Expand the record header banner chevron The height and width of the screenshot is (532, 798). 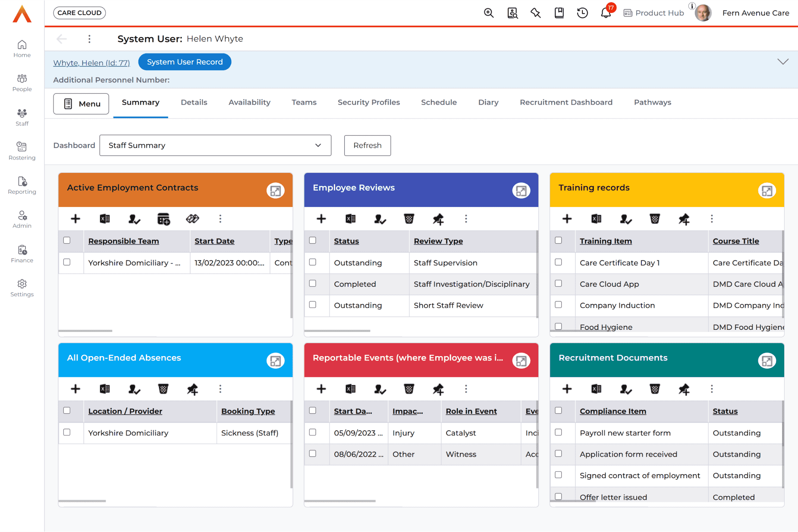pyautogui.click(x=782, y=62)
